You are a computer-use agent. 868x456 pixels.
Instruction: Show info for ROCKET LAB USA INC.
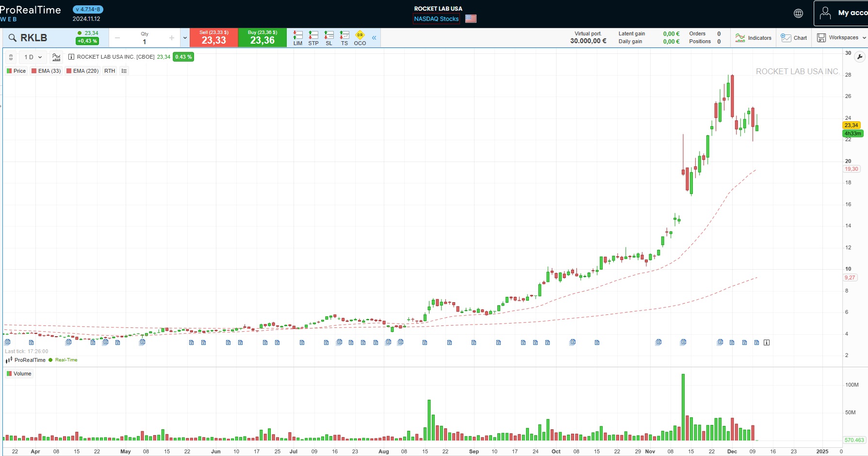point(71,57)
